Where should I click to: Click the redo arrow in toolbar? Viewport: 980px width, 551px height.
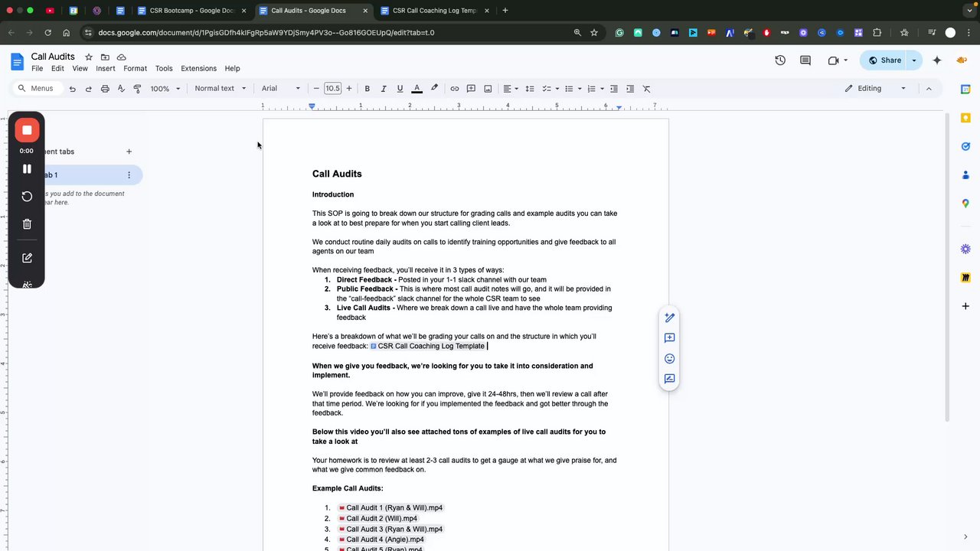89,89
